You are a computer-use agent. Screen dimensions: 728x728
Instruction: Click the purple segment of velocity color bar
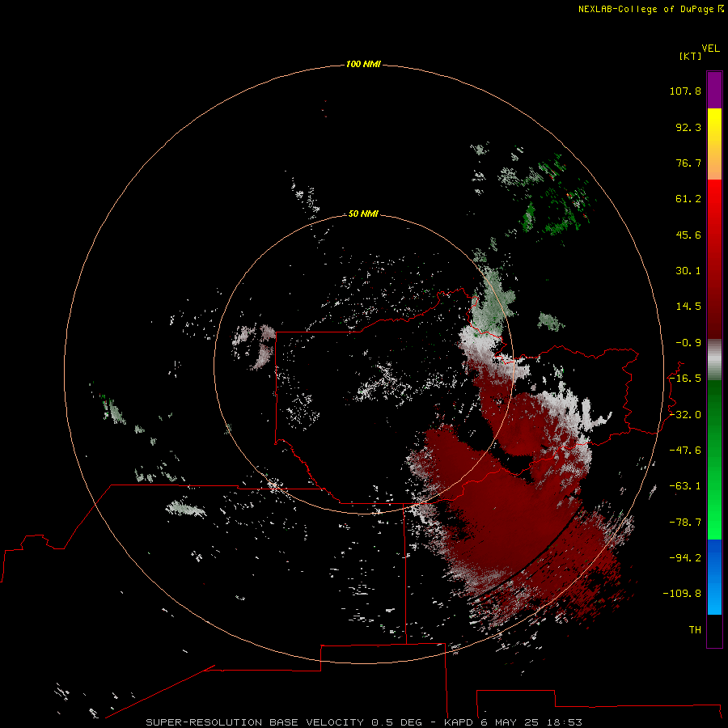click(714, 90)
